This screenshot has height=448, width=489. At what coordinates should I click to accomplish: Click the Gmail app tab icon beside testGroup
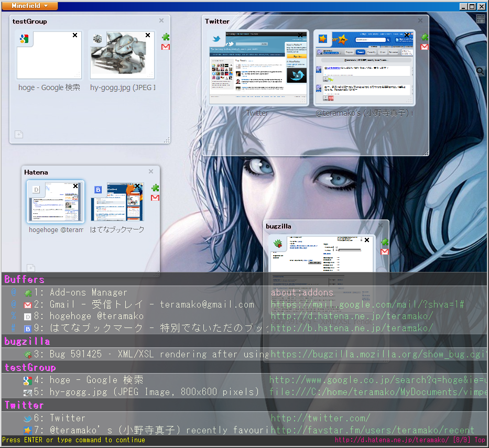coord(166,47)
